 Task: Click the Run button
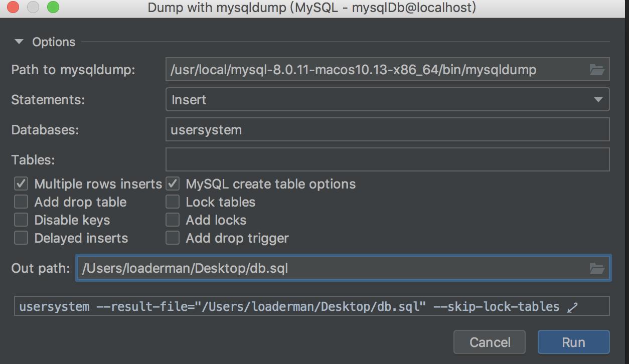[573, 342]
